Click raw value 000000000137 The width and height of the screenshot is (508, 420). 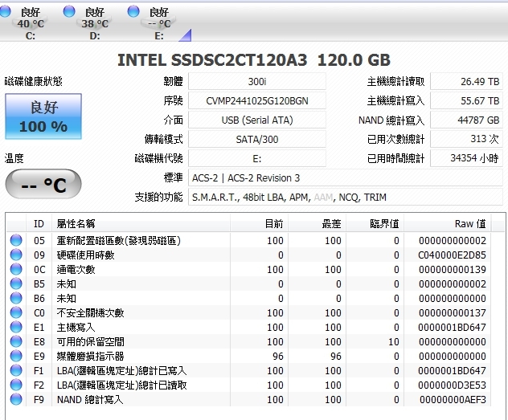453,312
